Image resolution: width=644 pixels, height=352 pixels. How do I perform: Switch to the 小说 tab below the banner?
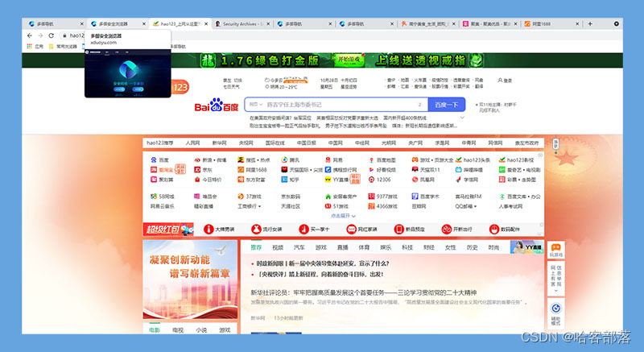click(201, 329)
